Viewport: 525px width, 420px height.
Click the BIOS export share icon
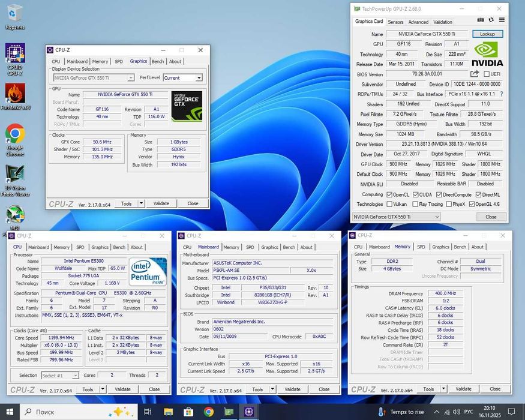pyautogui.click(x=475, y=74)
